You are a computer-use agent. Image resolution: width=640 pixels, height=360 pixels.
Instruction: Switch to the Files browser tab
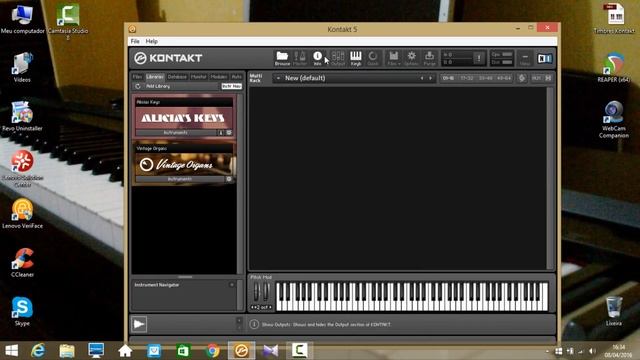(x=138, y=77)
